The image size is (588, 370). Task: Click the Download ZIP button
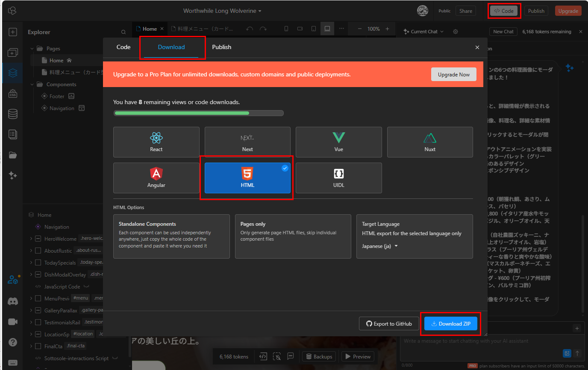point(450,324)
